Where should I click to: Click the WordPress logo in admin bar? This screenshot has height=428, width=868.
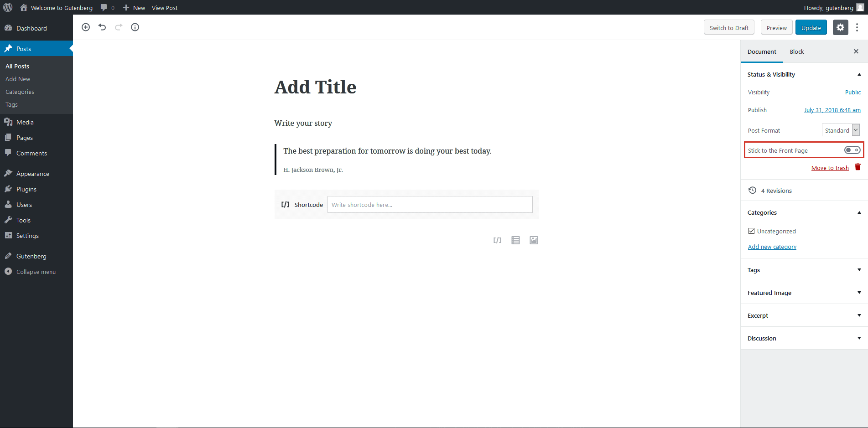coord(8,8)
